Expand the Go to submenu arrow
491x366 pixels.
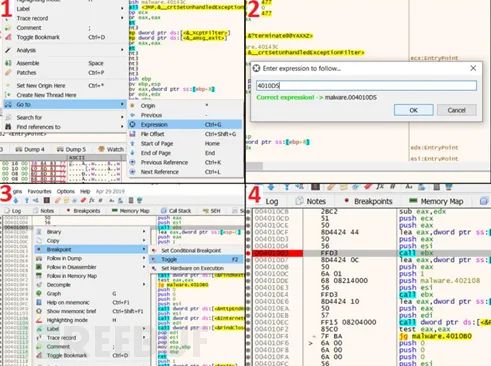pos(122,104)
